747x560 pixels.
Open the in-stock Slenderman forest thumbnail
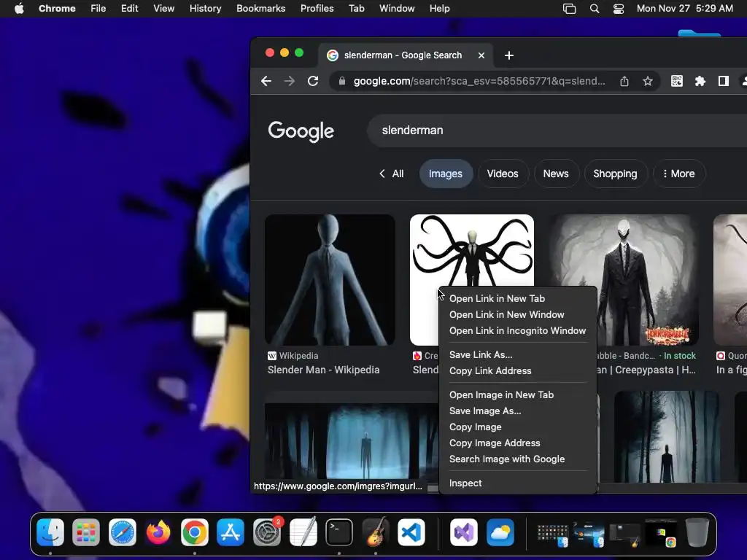[625, 280]
